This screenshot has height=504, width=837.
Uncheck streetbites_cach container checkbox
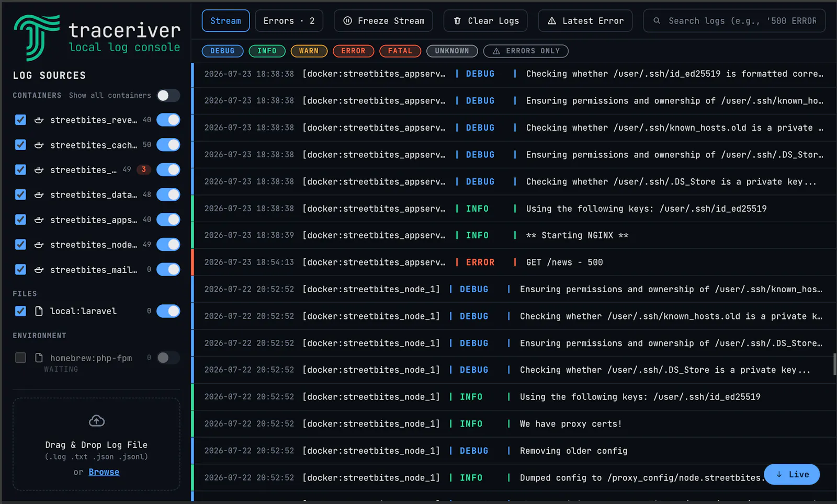20,145
